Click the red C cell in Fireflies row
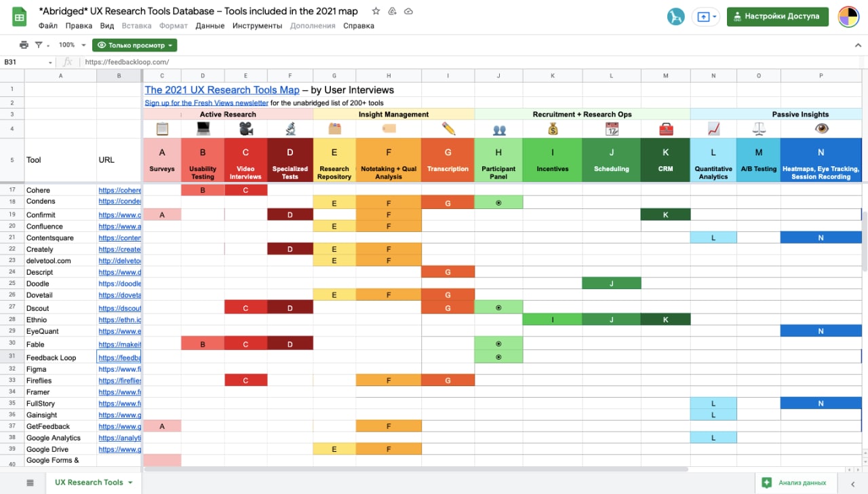 (x=245, y=381)
